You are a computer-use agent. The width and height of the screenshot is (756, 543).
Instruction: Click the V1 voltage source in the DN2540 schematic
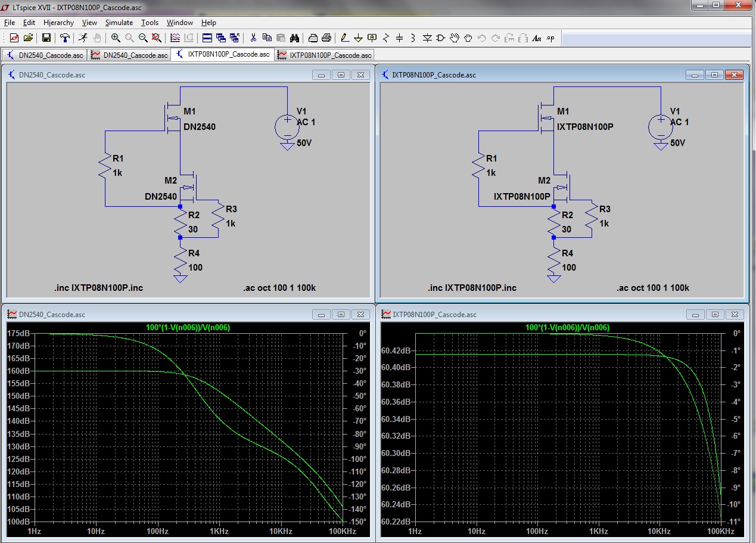coord(287,126)
